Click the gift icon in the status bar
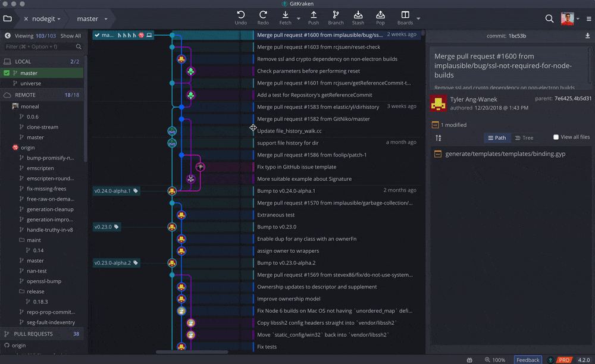The height and width of the screenshot is (364, 595). pos(470,360)
